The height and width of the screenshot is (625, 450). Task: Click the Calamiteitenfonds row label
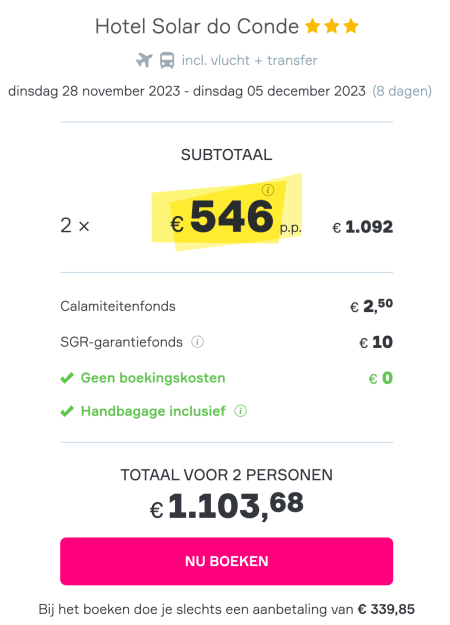tap(118, 306)
